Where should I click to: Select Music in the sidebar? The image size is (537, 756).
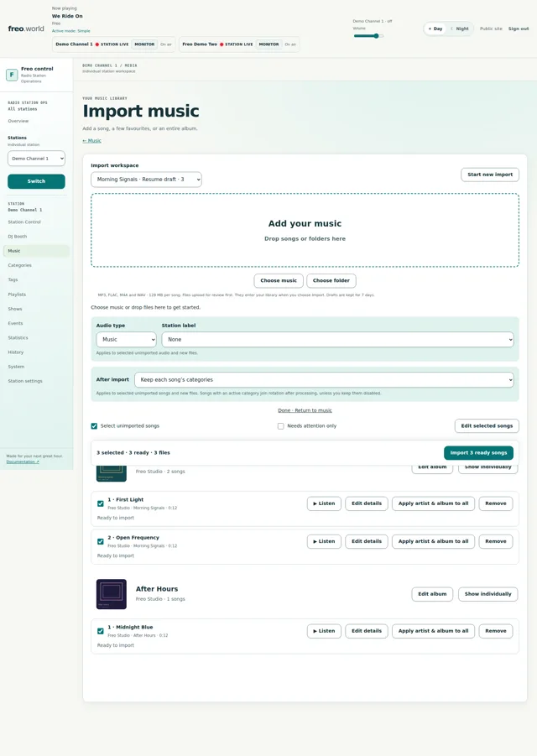click(x=36, y=251)
